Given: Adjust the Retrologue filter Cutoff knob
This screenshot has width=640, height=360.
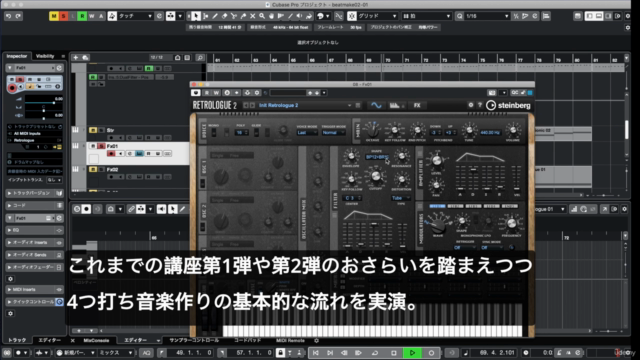Looking at the screenshot, I should coord(376,177).
